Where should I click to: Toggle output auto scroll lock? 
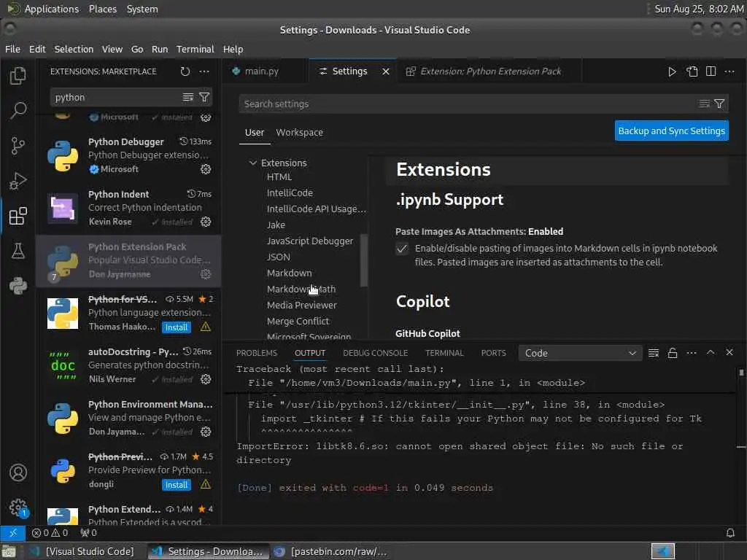pos(672,353)
